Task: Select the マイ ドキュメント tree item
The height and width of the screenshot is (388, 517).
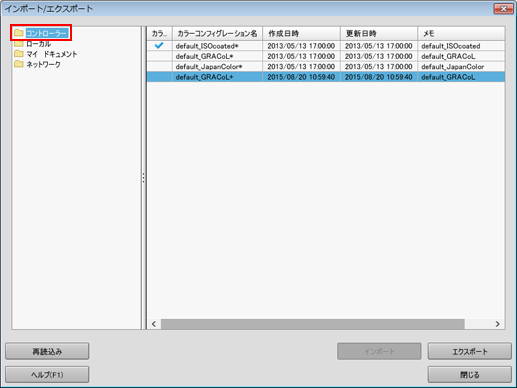Action: tap(52, 54)
